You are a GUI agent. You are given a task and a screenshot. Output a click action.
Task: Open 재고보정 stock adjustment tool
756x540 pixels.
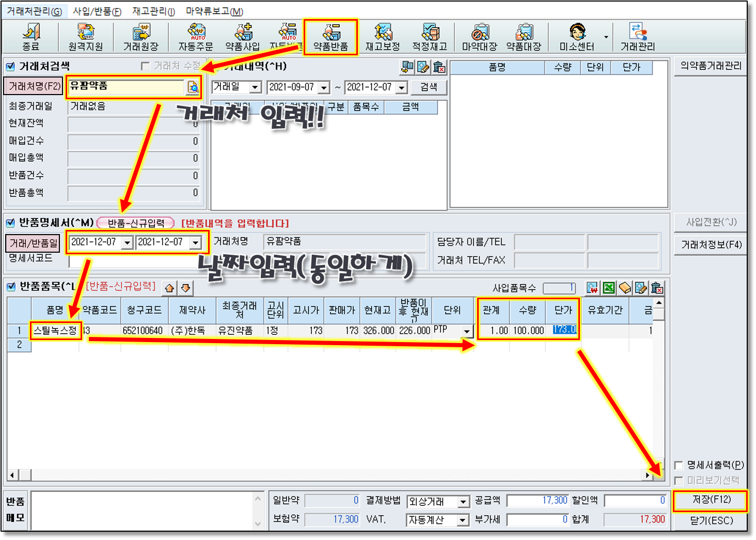click(383, 37)
